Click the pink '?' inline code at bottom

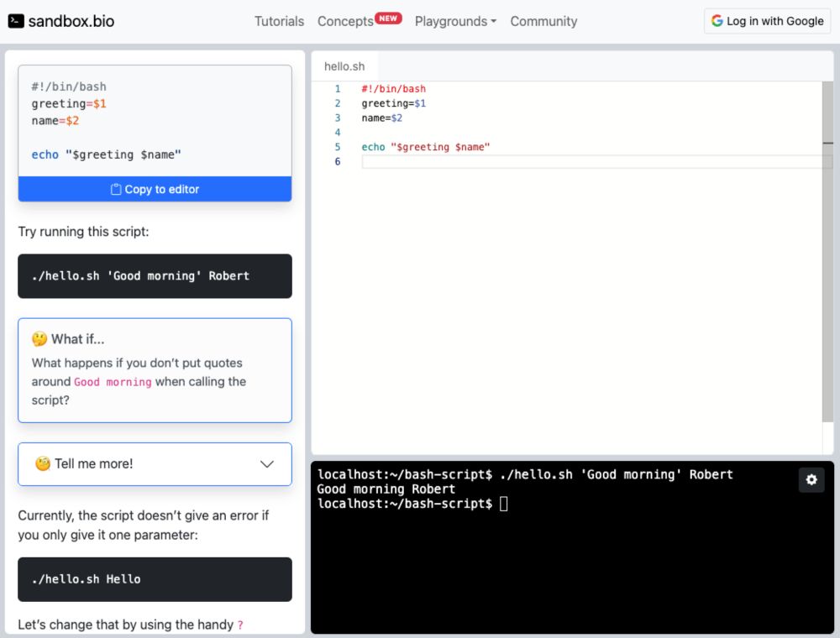[x=240, y=625]
